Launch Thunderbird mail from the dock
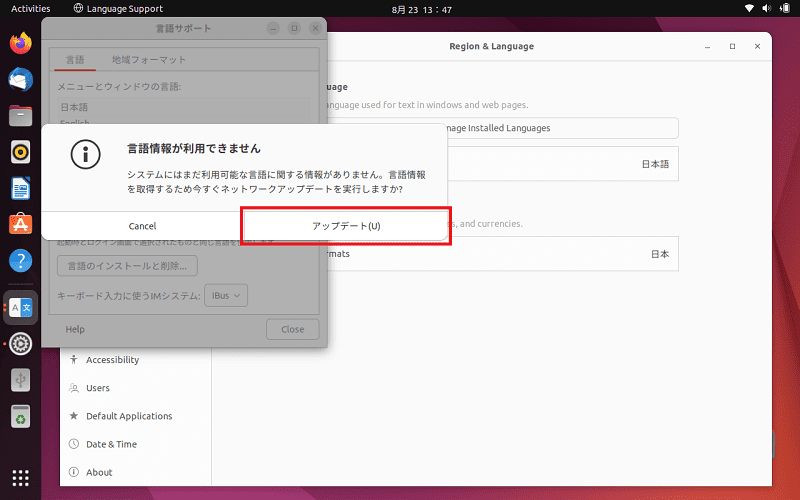This screenshot has height=500, width=800. (x=20, y=80)
